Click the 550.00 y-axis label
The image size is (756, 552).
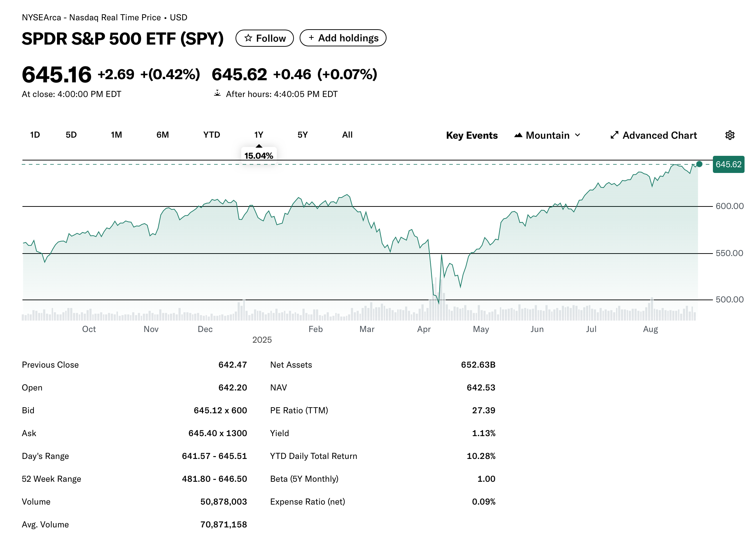729,253
